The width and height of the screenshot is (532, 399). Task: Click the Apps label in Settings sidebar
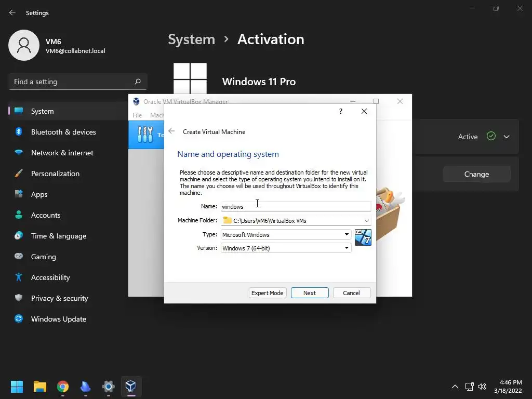[x=39, y=194]
